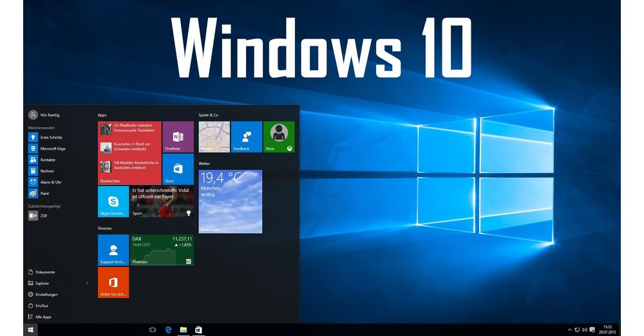The height and width of the screenshot is (336, 644).
Task: Open the Alarm & Uhr app
Action: [x=45, y=182]
